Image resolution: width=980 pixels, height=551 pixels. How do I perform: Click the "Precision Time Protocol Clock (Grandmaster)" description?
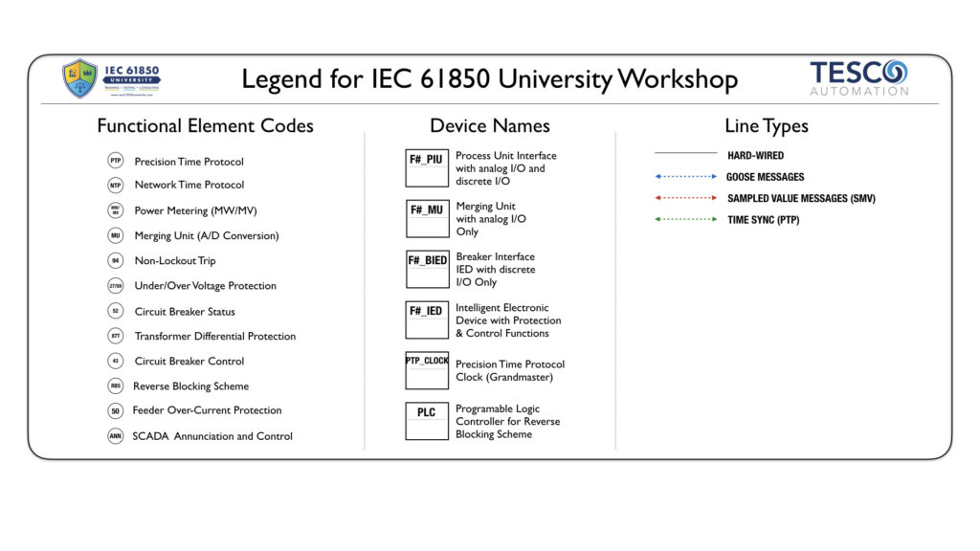(510, 370)
